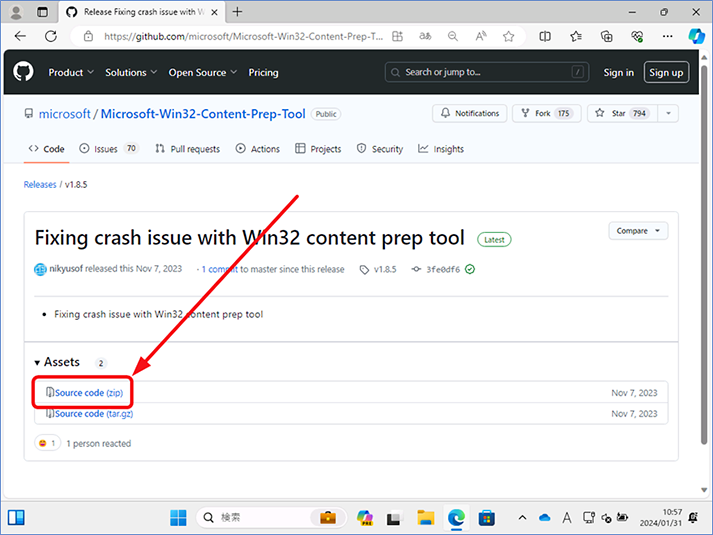Open Browser essentials heart icon
This screenshot has height=535, width=713.
point(637,36)
